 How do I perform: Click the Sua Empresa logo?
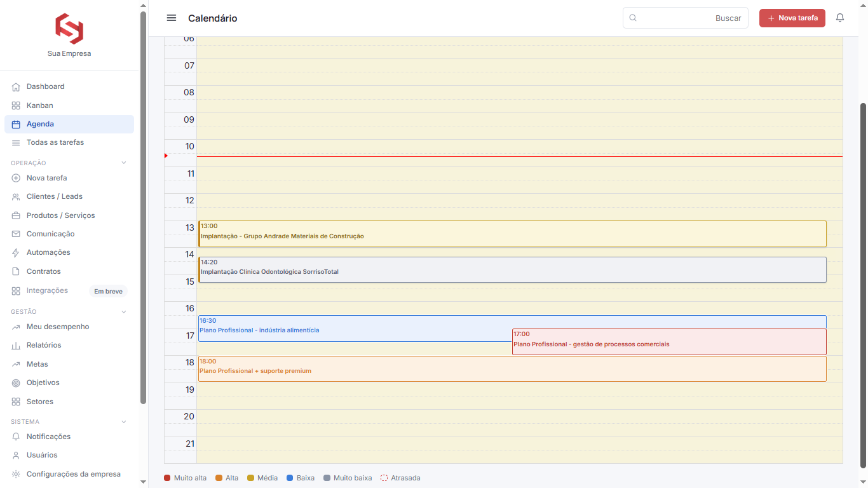pos(69,29)
